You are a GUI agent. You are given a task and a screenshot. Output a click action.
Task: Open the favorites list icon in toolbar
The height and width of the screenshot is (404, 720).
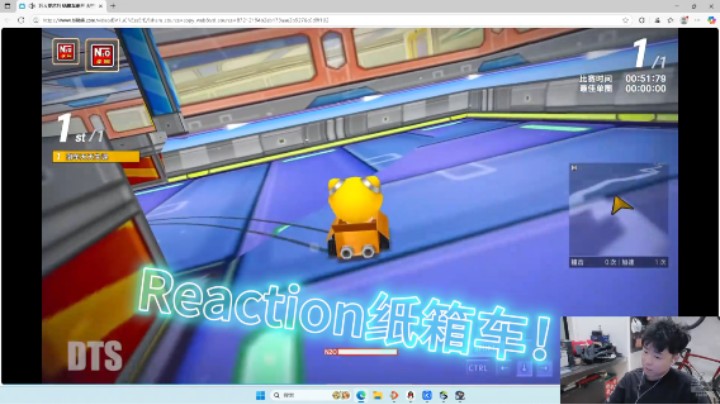pyautogui.click(x=670, y=20)
